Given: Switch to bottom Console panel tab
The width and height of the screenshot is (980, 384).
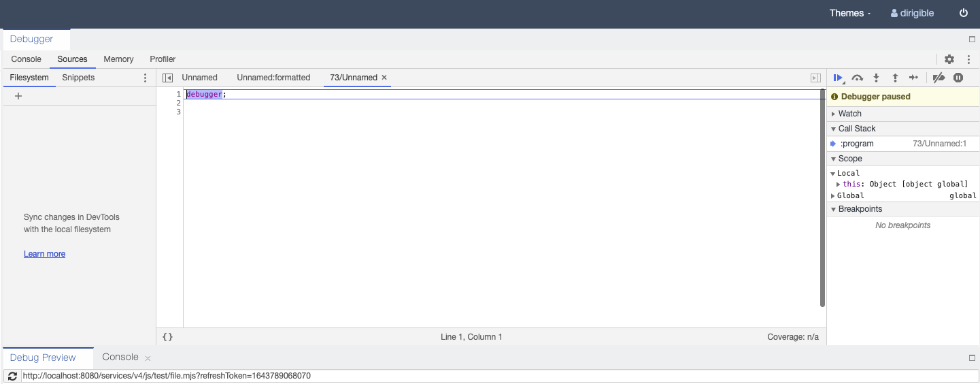Looking at the screenshot, I should point(120,357).
